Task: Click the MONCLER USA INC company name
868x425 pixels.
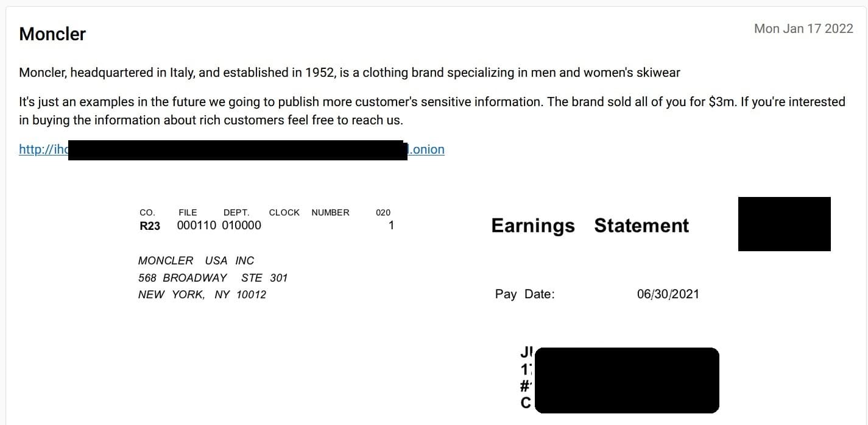Action: point(196,260)
